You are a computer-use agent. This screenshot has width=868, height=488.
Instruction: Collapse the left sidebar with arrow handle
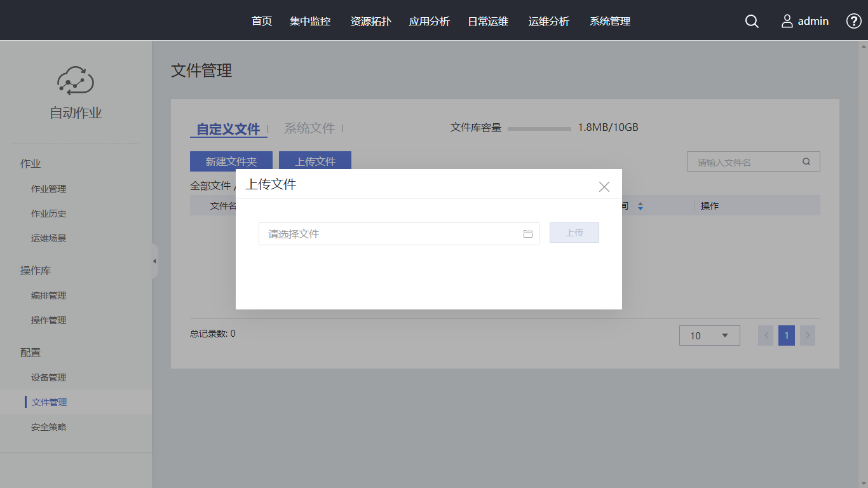154,261
